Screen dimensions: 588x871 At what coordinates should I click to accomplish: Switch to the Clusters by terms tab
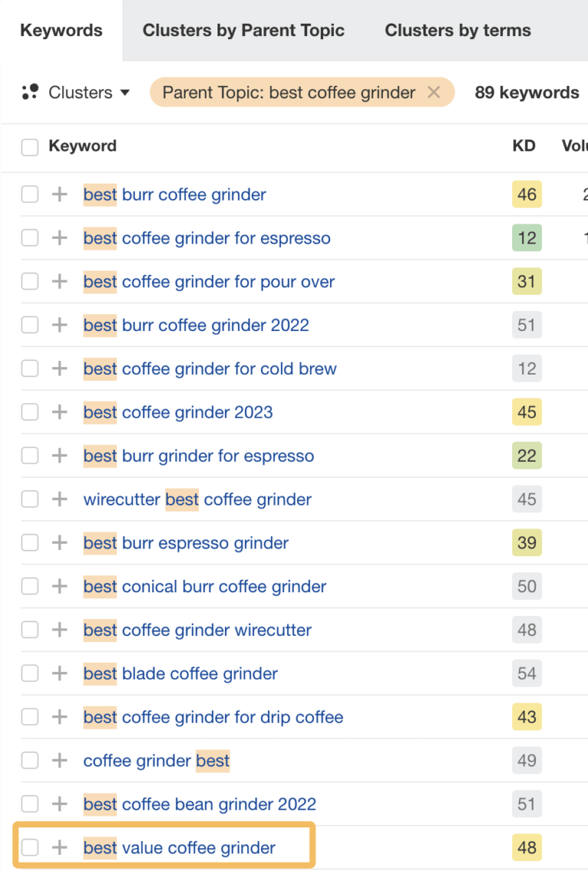(x=457, y=30)
